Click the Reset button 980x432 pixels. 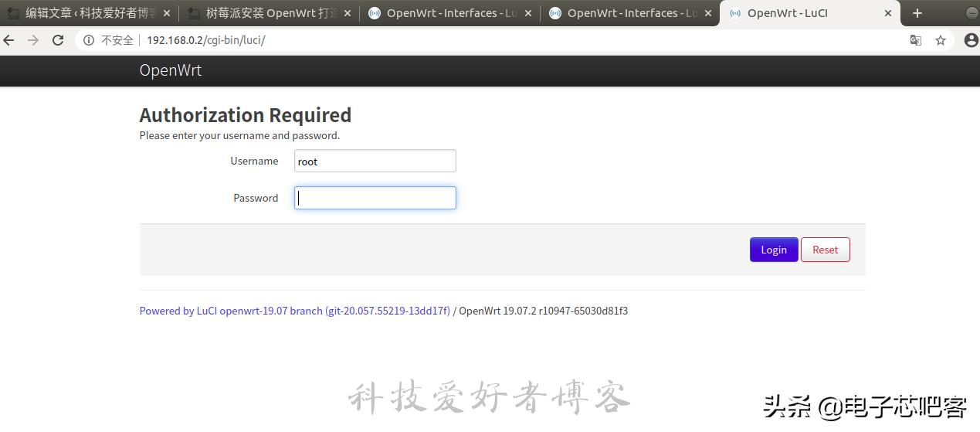click(x=826, y=250)
